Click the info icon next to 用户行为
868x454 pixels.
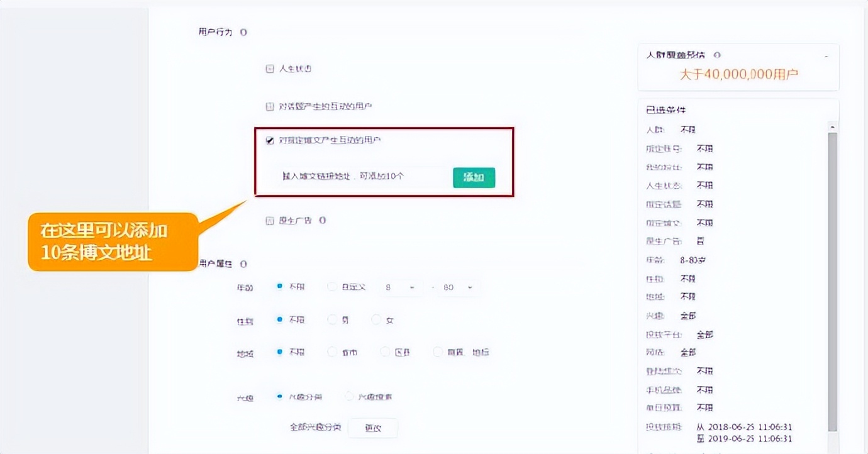pos(243,32)
